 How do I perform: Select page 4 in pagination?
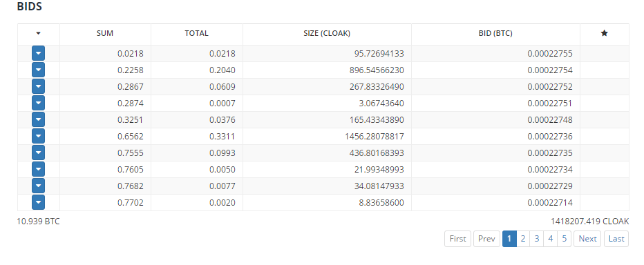click(x=550, y=239)
